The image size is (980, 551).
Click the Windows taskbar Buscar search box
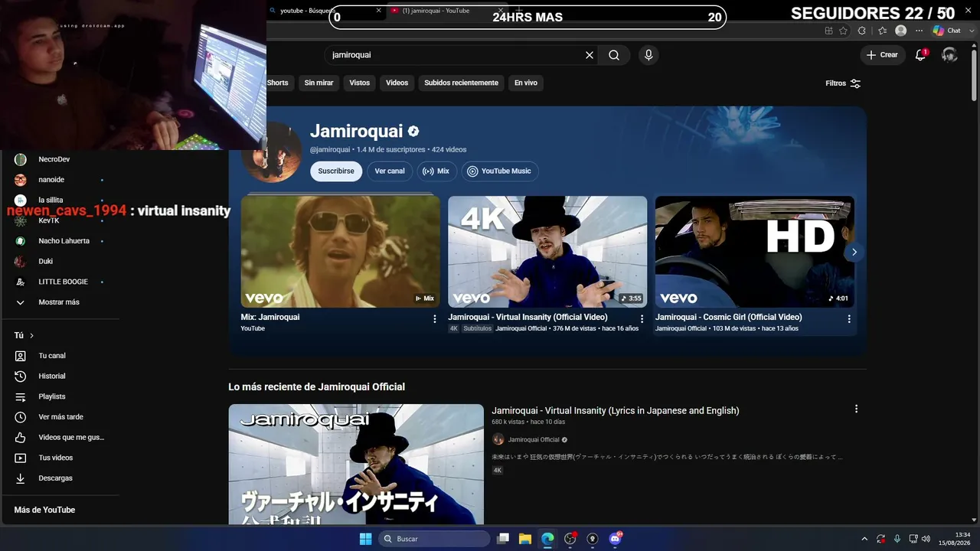(435, 539)
